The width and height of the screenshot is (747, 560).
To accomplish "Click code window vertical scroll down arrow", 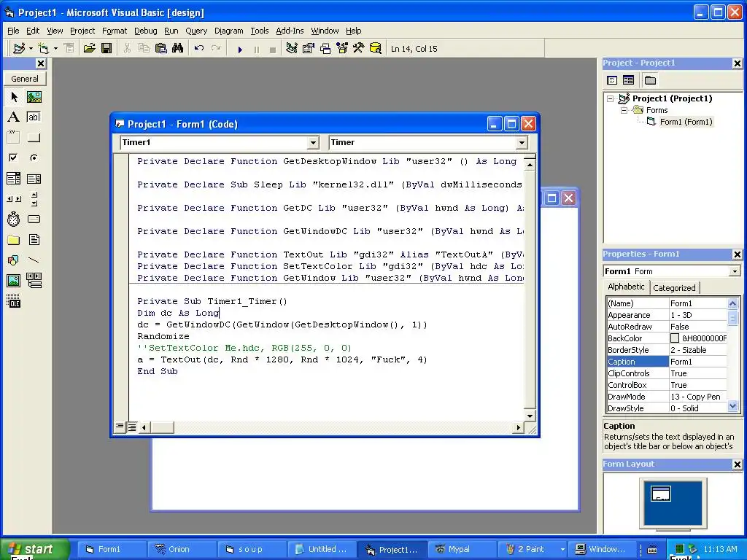I will pos(530,416).
